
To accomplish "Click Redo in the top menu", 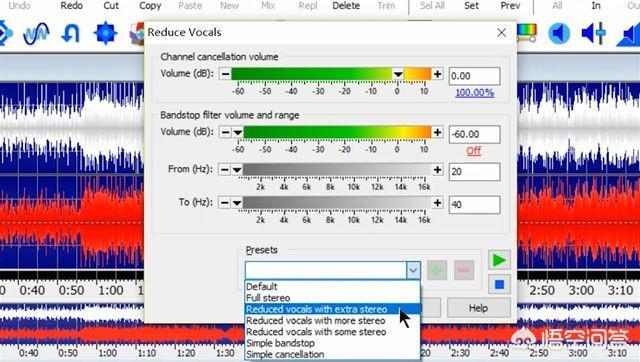I will pos(71,6).
